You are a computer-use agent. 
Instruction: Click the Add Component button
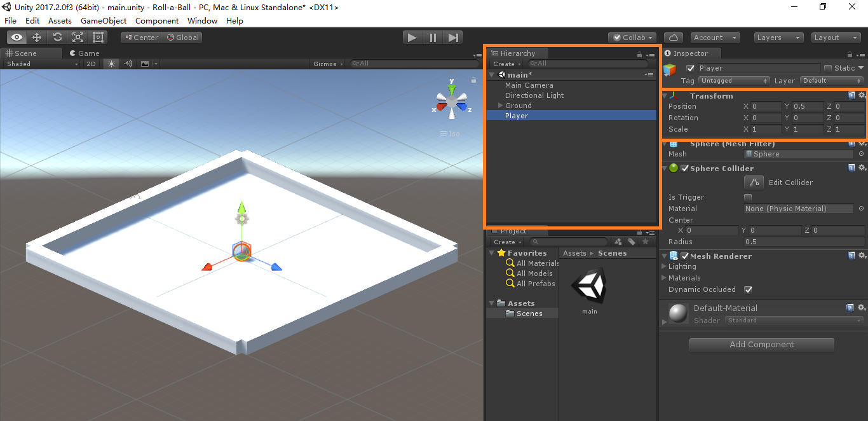[x=761, y=345]
